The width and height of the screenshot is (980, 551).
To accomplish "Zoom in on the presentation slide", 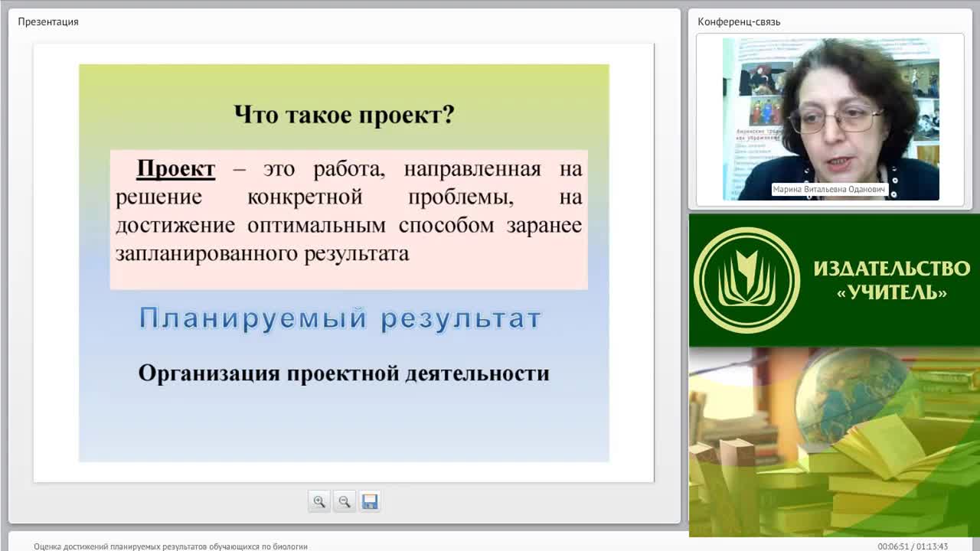I will pyautogui.click(x=319, y=501).
